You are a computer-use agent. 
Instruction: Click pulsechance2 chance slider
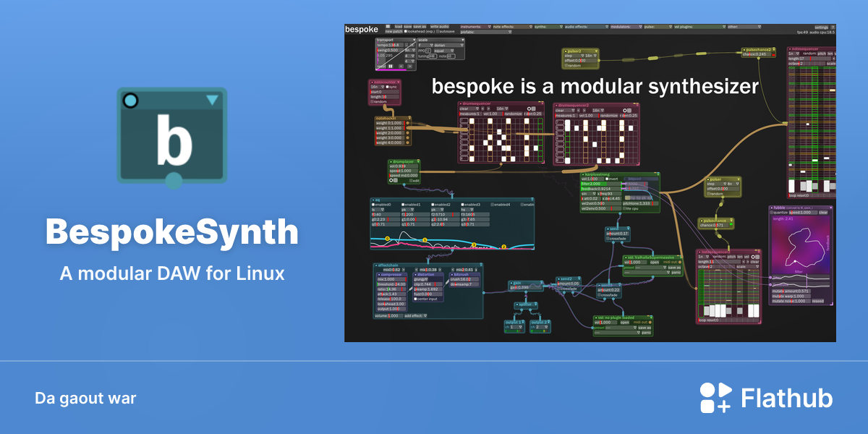pos(757,54)
